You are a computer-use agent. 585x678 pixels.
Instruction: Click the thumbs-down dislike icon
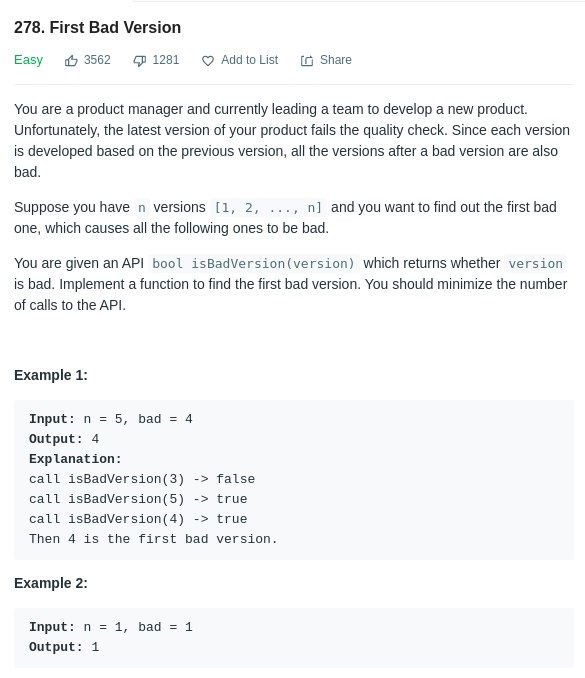click(x=139, y=61)
